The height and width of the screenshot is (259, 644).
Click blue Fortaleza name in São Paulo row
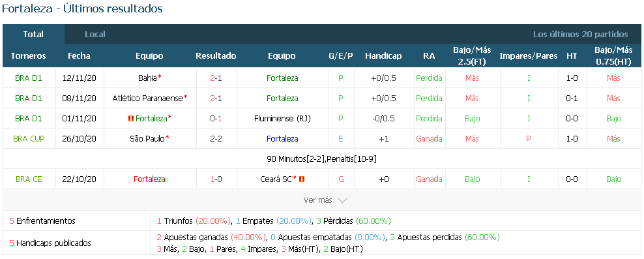282,139
